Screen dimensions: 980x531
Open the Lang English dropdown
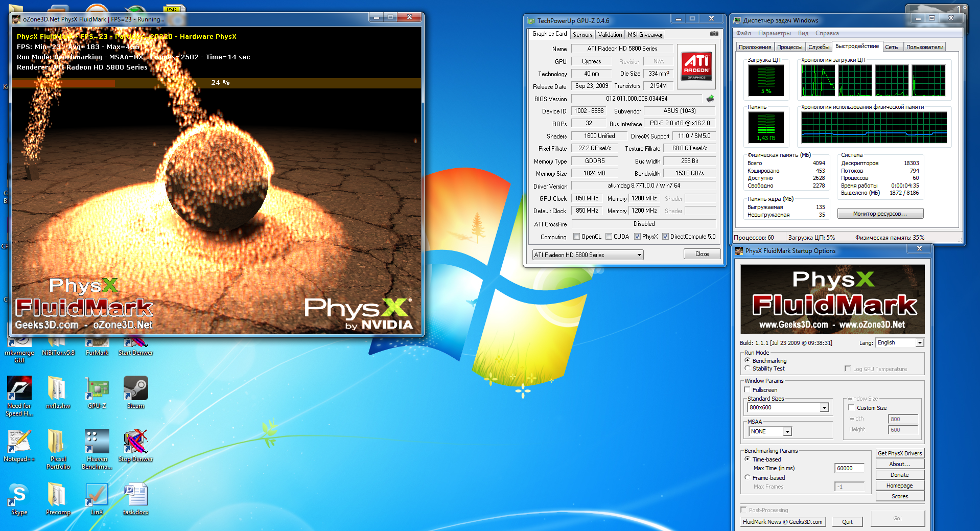point(900,342)
